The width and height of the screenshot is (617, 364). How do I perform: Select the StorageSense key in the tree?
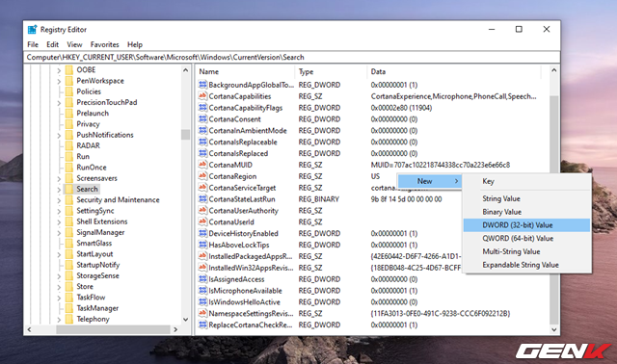[97, 275]
